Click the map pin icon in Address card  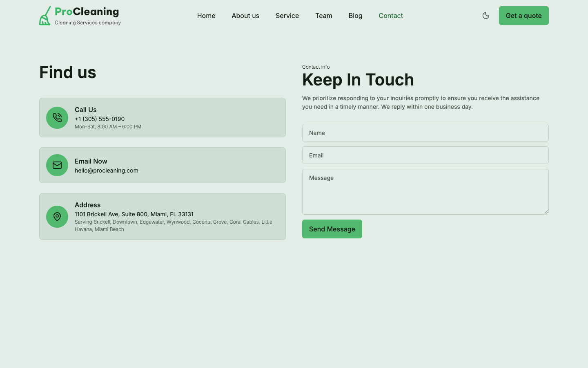pyautogui.click(x=57, y=217)
